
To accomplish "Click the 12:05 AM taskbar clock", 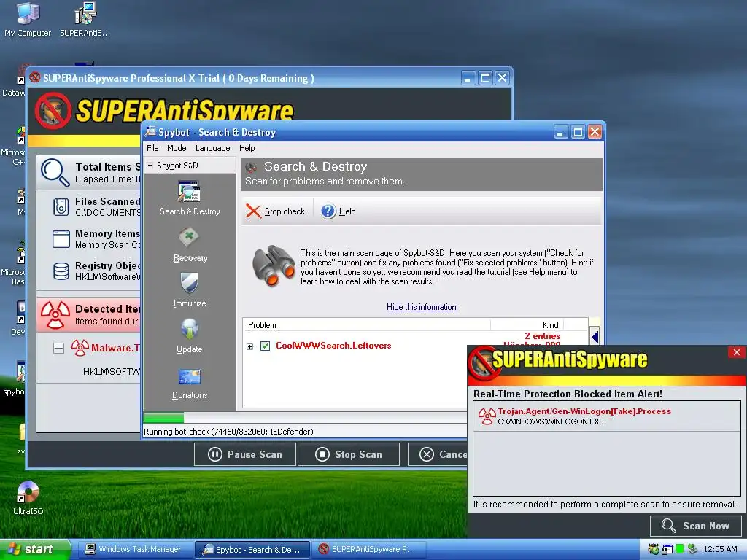I will tap(720, 549).
